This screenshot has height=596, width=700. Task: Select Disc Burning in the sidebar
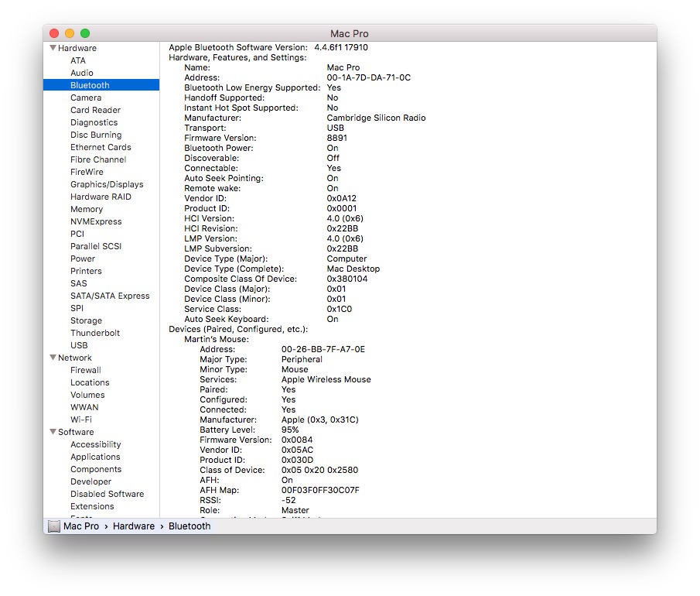pos(96,135)
